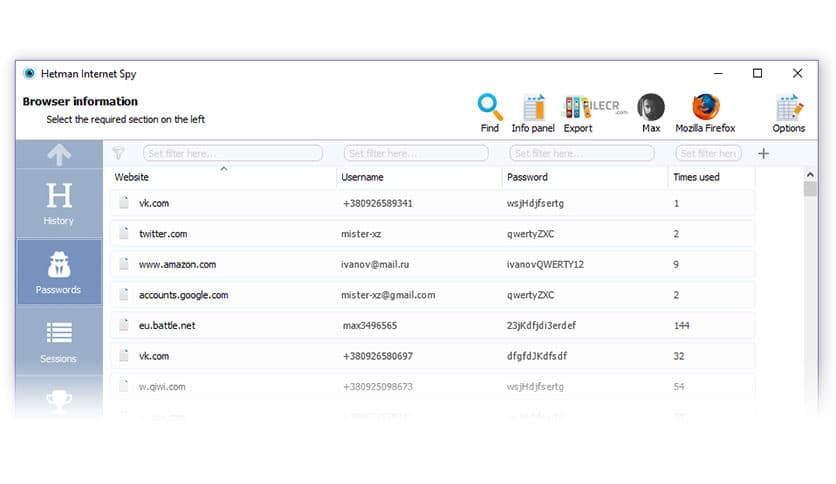Close the Hetman Internet Spy window
The height and width of the screenshot is (484, 836).
[797, 73]
